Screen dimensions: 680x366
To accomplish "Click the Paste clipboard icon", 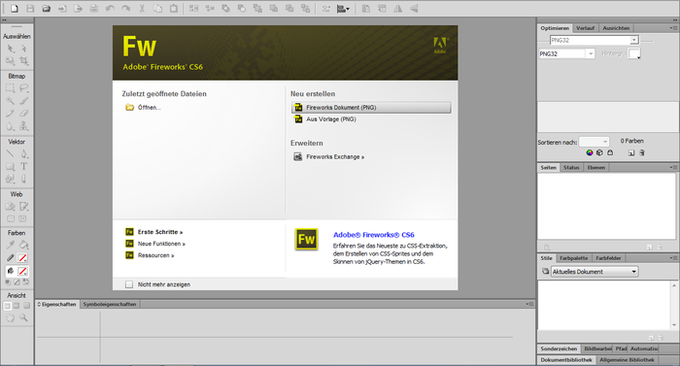I will [173, 8].
